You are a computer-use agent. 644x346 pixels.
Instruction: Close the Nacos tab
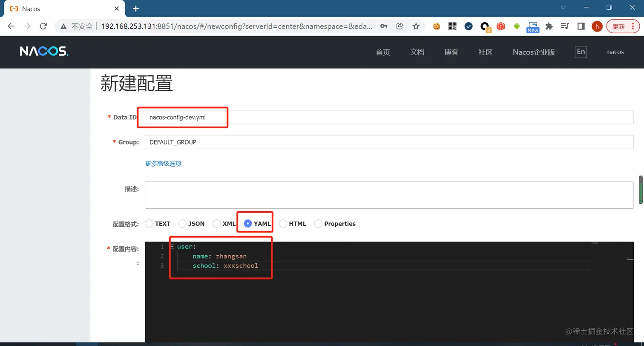pyautogui.click(x=117, y=9)
